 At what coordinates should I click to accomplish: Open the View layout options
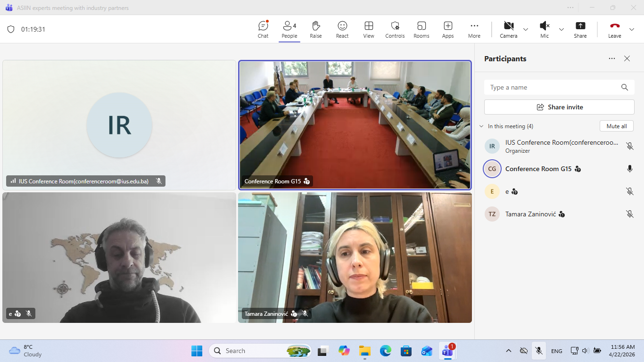pyautogui.click(x=369, y=29)
